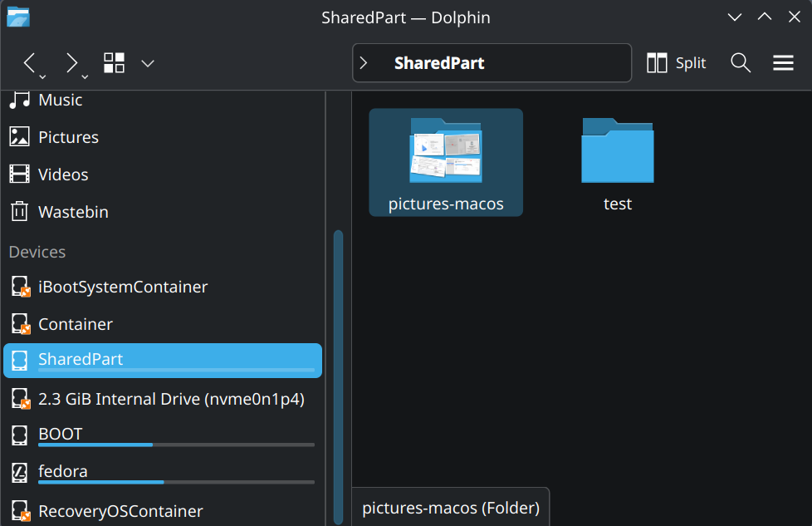Open the hamburger menu
This screenshot has height=526, width=812.
point(783,62)
